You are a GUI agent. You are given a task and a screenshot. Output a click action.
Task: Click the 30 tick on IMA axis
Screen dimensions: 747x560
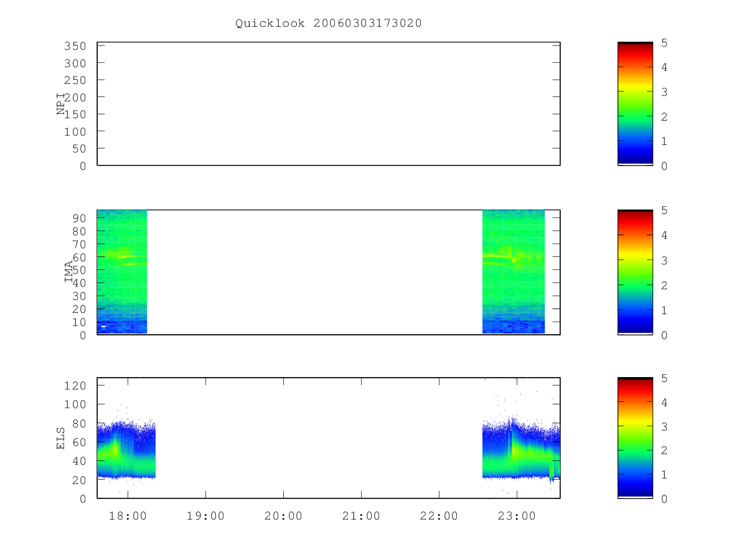click(x=79, y=296)
